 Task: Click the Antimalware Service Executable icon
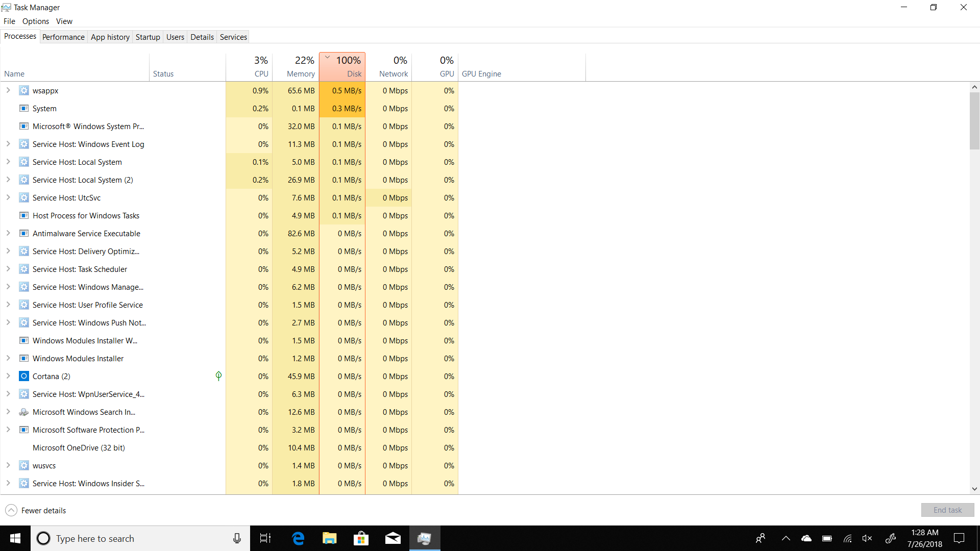pyautogui.click(x=24, y=233)
